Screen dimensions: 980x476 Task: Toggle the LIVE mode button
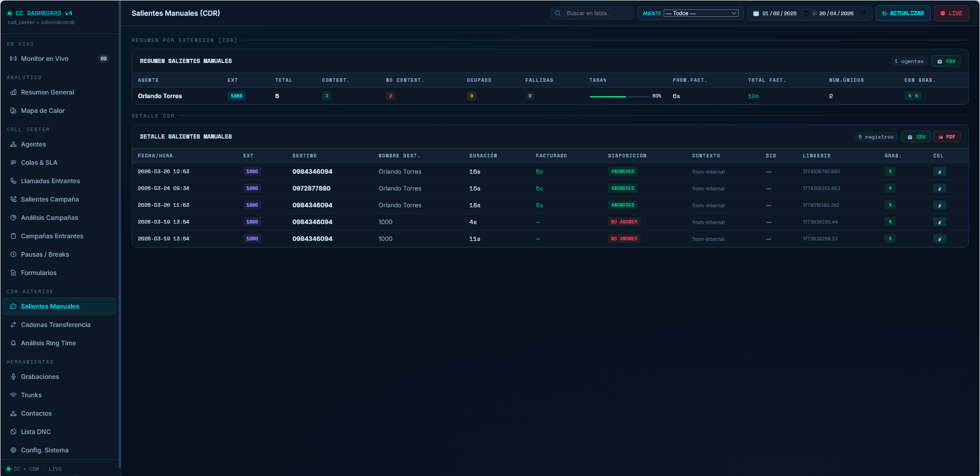tap(951, 13)
